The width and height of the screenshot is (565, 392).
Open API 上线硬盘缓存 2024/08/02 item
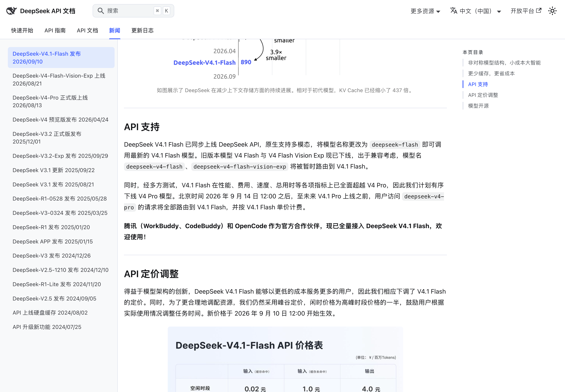(61, 313)
